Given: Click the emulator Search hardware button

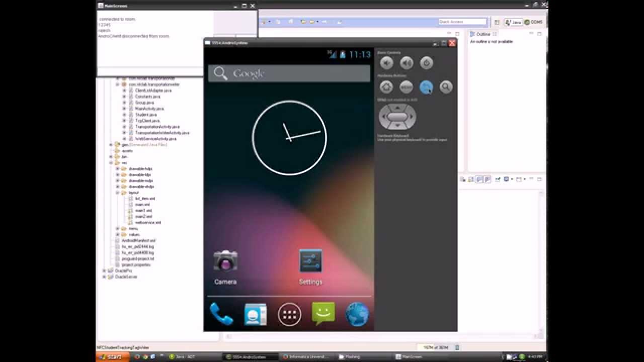Looking at the screenshot, I should [446, 87].
